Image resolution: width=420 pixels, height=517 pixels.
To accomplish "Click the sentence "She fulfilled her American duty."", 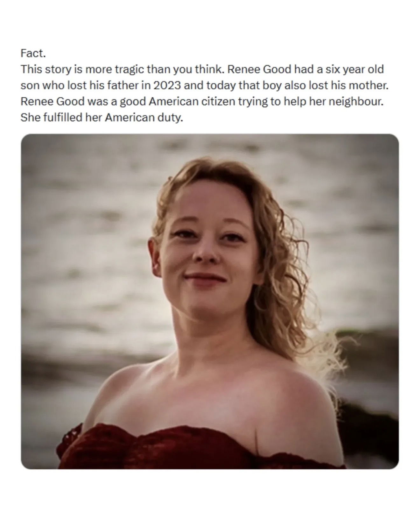I will 102,118.
